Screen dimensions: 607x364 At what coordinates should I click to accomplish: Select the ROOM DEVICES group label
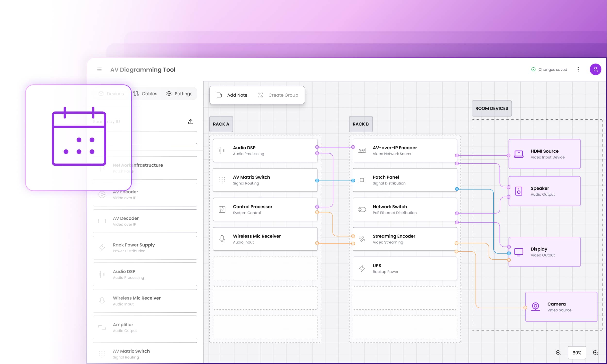pyautogui.click(x=491, y=108)
